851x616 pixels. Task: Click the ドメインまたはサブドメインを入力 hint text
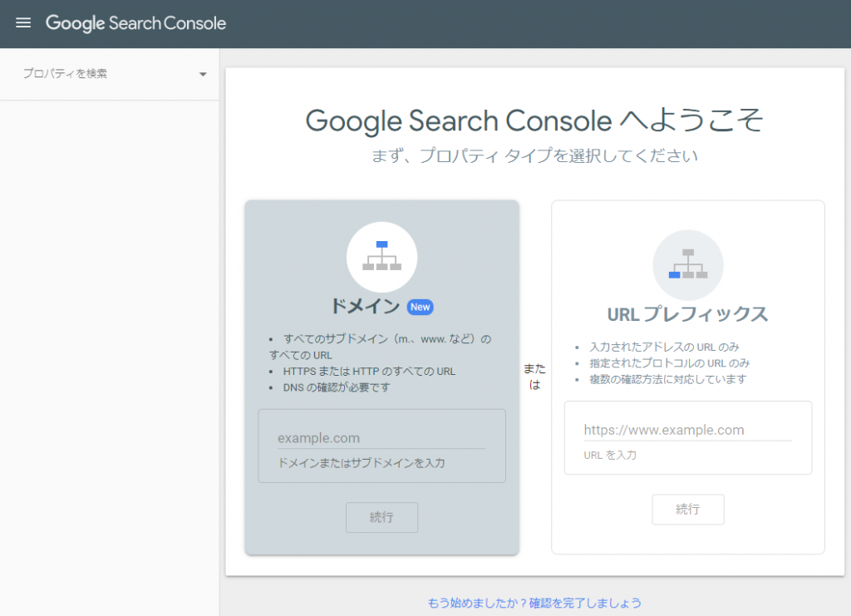[362, 463]
